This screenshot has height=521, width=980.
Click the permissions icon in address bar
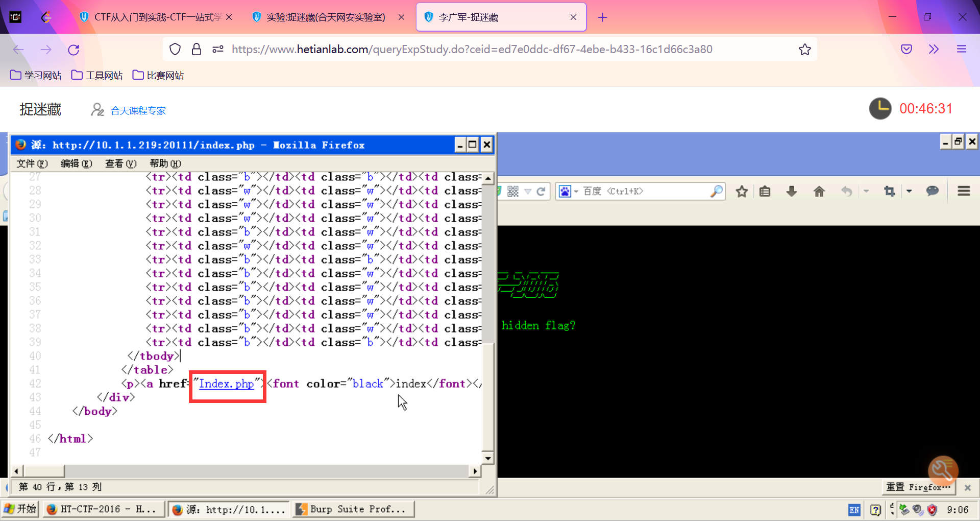coord(218,50)
